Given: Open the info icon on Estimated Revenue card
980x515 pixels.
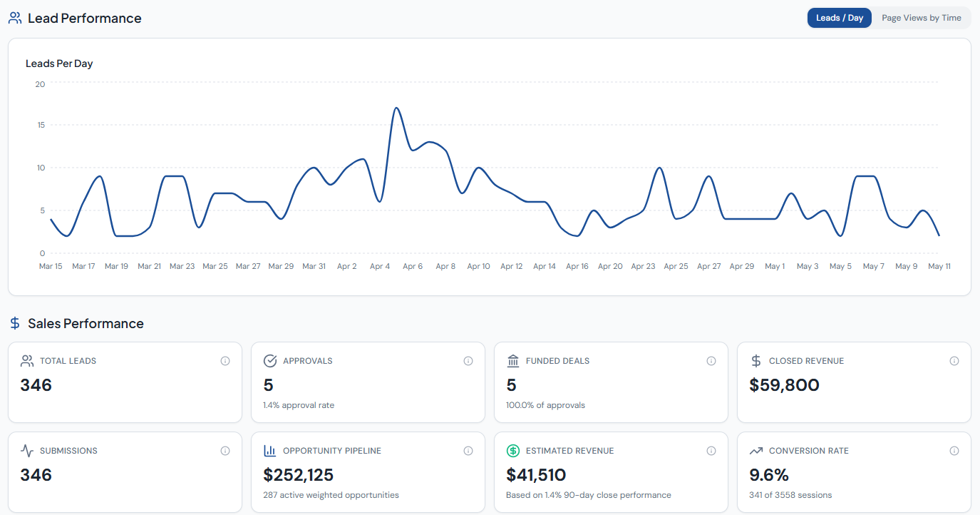Looking at the screenshot, I should [711, 451].
